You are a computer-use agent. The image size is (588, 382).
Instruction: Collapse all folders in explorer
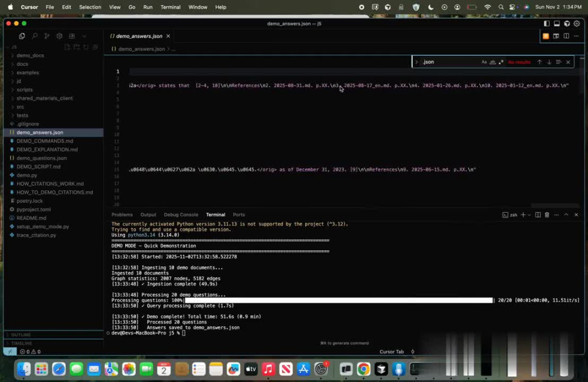pyautogui.click(x=95, y=47)
